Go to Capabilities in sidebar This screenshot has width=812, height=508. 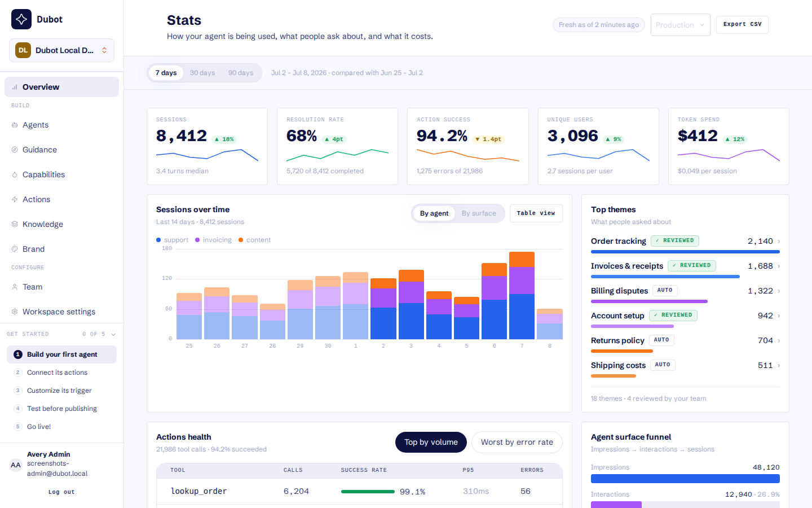tap(62, 174)
